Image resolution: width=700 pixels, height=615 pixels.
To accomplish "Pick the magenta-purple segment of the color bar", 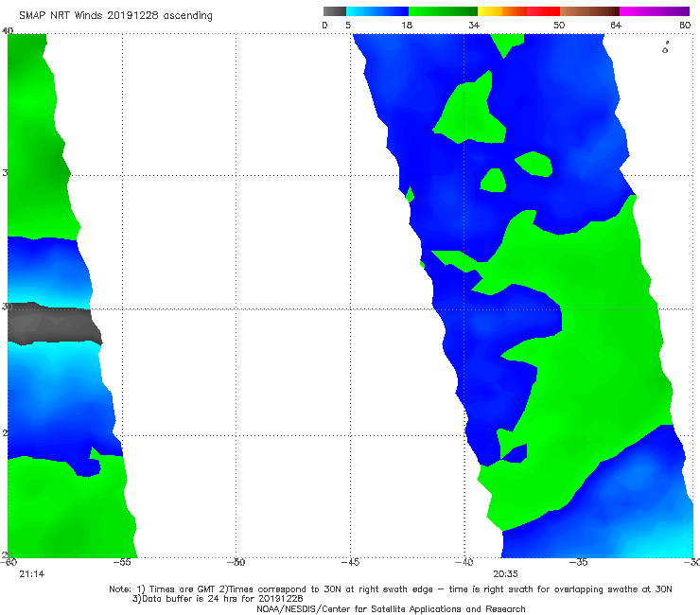I will pos(655,11).
